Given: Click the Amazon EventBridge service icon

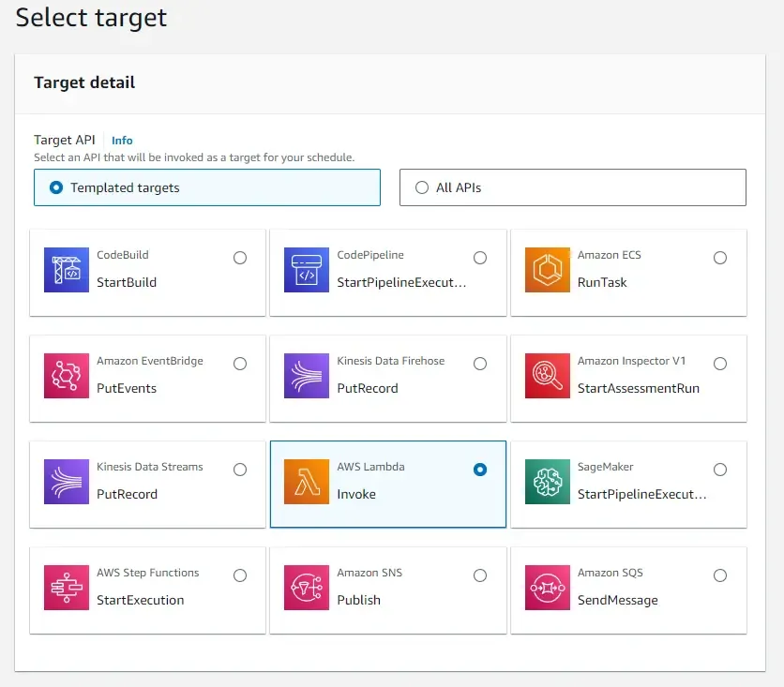Looking at the screenshot, I should tap(66, 375).
